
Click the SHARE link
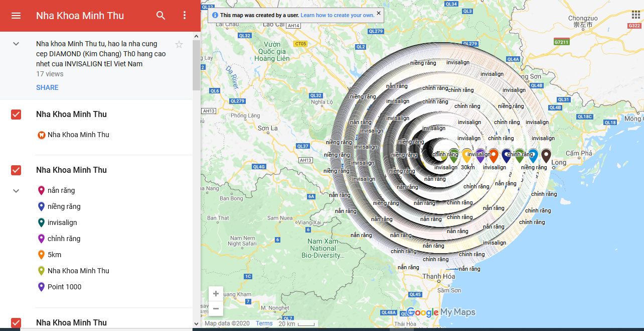(x=47, y=87)
